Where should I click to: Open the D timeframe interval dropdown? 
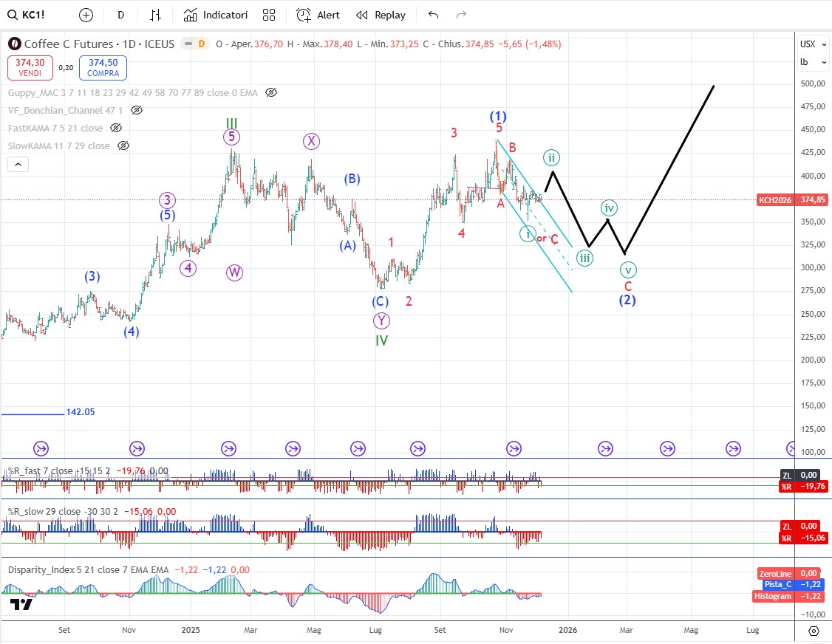(x=121, y=15)
